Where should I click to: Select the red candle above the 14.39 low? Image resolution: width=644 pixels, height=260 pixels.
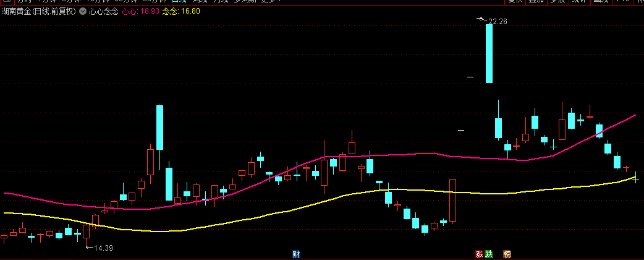click(86, 232)
